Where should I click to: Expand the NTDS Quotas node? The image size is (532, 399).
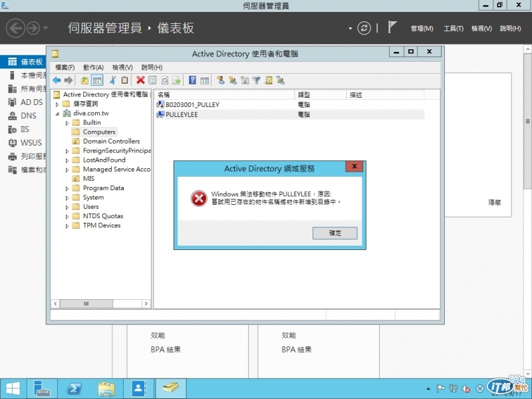[x=67, y=217]
